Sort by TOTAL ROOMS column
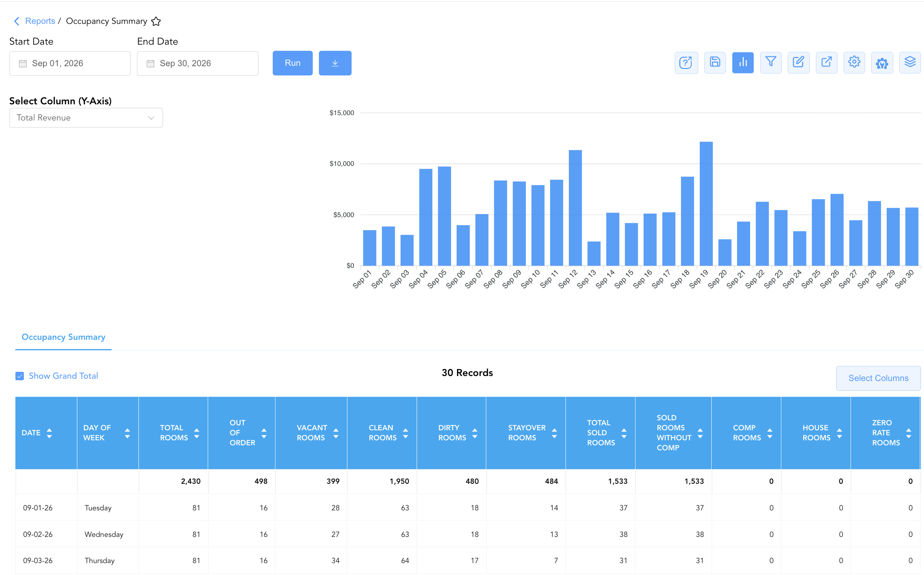Screen dimensions: 924x575 (x=197, y=433)
